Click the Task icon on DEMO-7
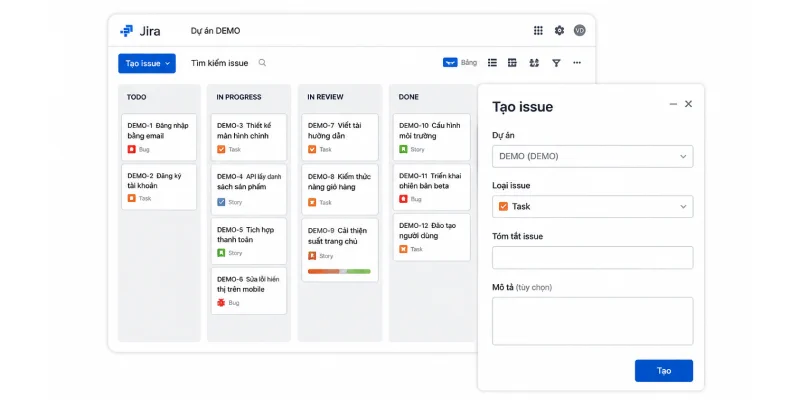Image resolution: width=800 pixels, height=400 pixels. (312, 149)
